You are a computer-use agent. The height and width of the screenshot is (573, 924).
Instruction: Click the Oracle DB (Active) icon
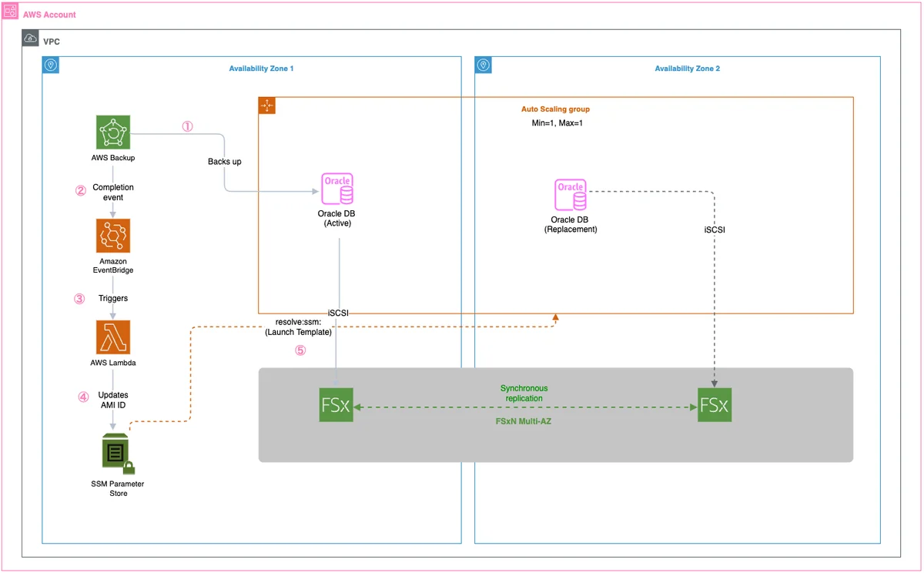click(x=336, y=189)
